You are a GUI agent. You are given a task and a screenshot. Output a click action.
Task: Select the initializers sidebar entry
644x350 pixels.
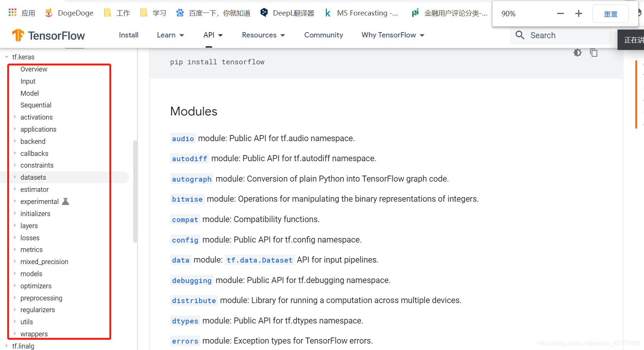click(x=35, y=214)
